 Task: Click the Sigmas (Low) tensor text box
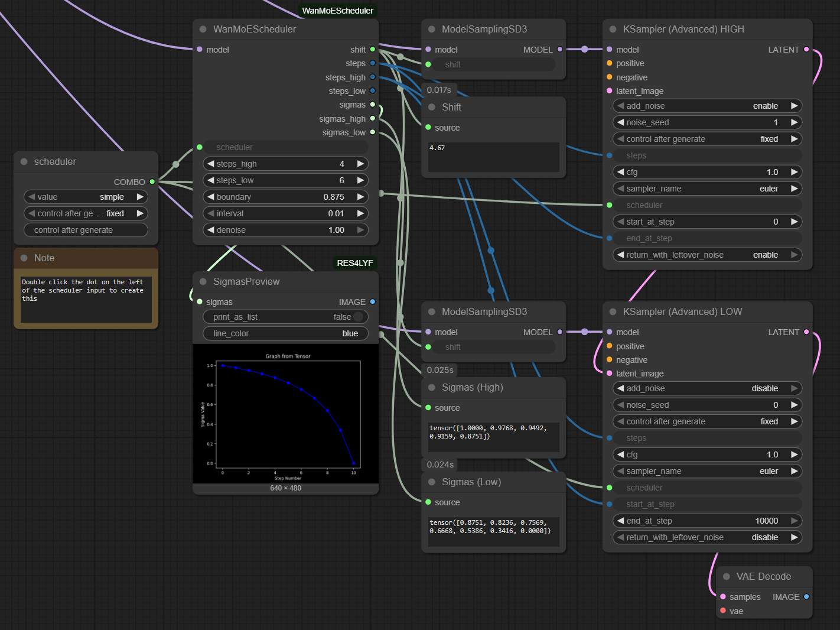[x=493, y=532]
